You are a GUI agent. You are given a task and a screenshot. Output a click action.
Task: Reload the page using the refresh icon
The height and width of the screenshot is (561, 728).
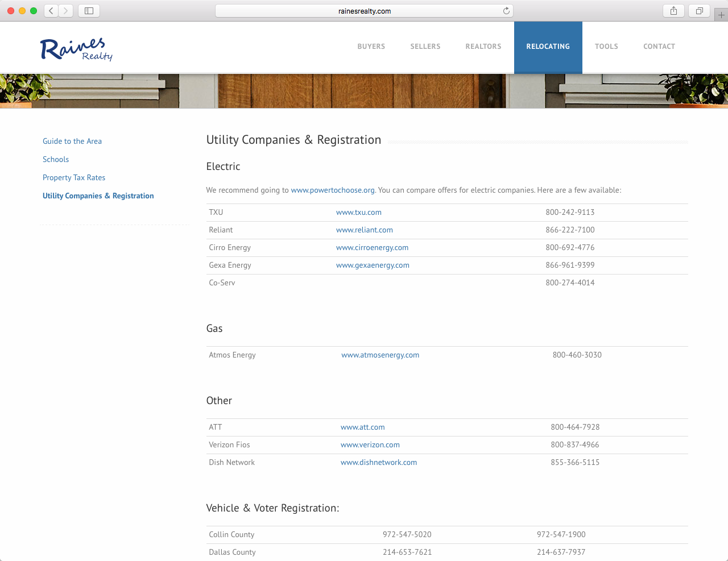click(x=506, y=11)
